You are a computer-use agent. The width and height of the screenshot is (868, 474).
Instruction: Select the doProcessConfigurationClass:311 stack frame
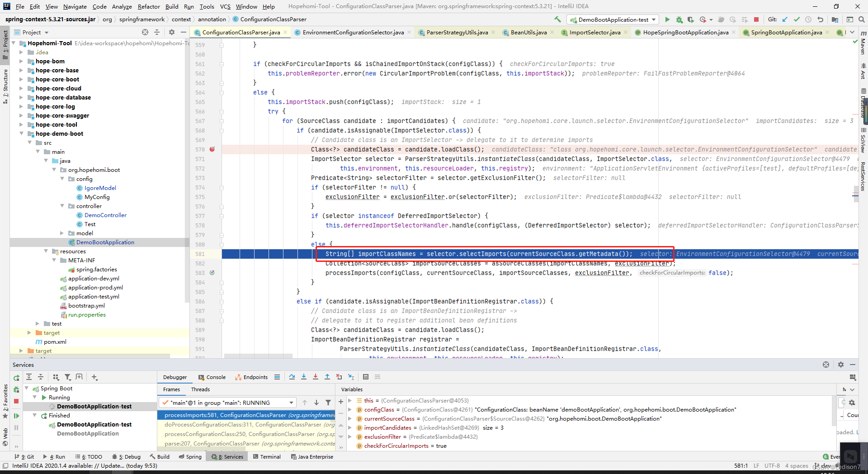(x=246, y=425)
